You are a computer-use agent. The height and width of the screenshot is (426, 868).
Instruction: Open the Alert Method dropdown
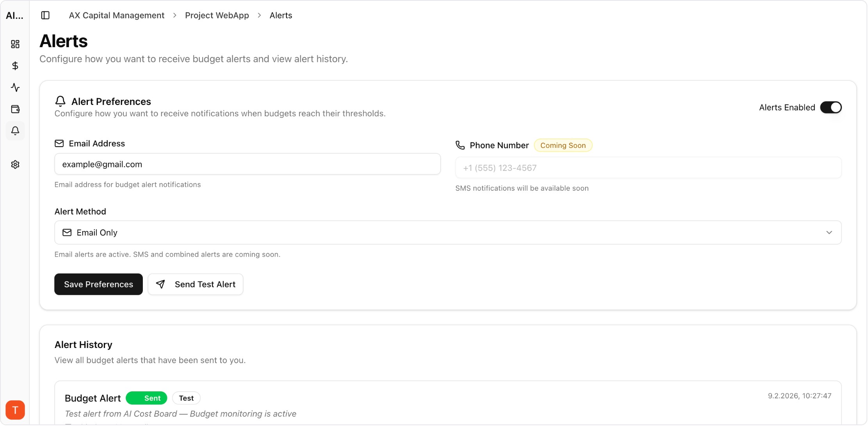click(448, 233)
